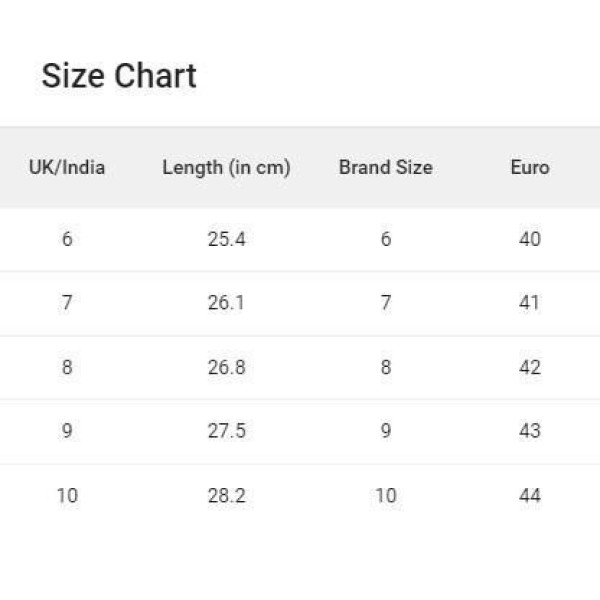This screenshot has width=600, height=600.
Task: Click Euro size 43 cell
Action: click(530, 431)
